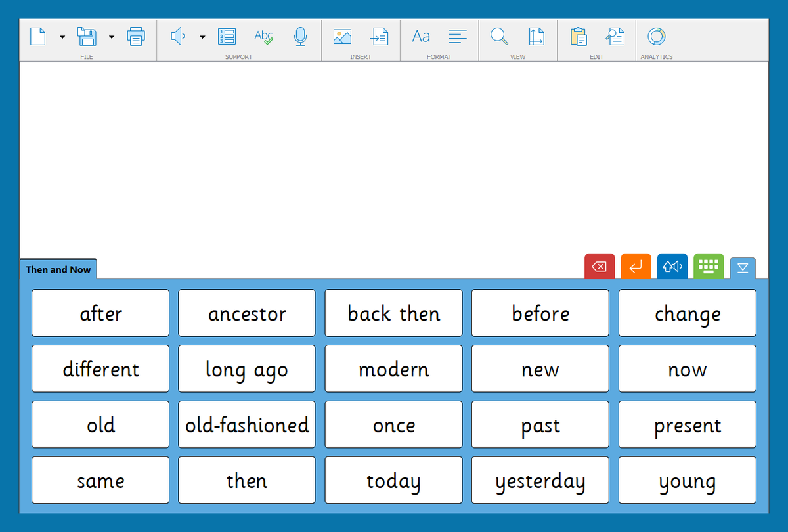Click the word cell labeled ancestor
788x532 pixels.
[x=246, y=313]
